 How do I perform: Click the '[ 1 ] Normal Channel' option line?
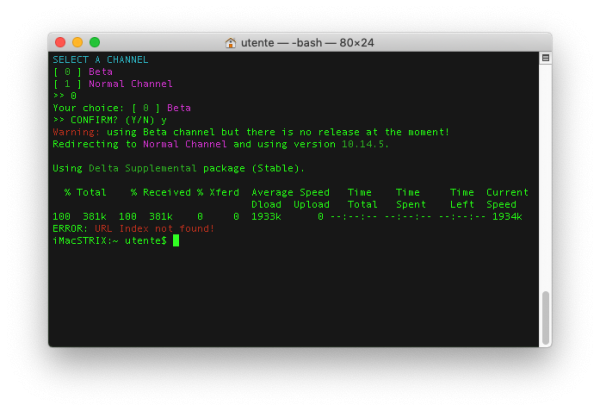(x=113, y=84)
